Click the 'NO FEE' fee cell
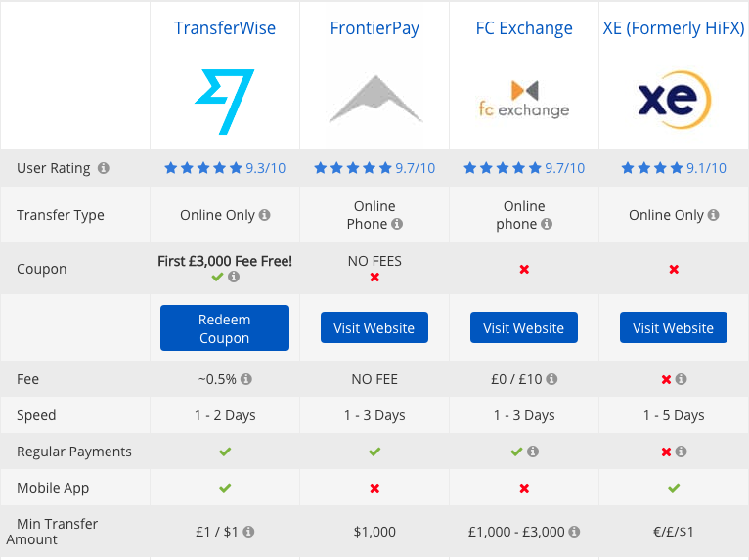 click(x=374, y=379)
